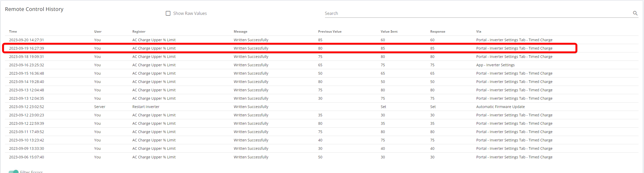Sort by the User column header
Screen dimensions: 644x173
(98, 32)
